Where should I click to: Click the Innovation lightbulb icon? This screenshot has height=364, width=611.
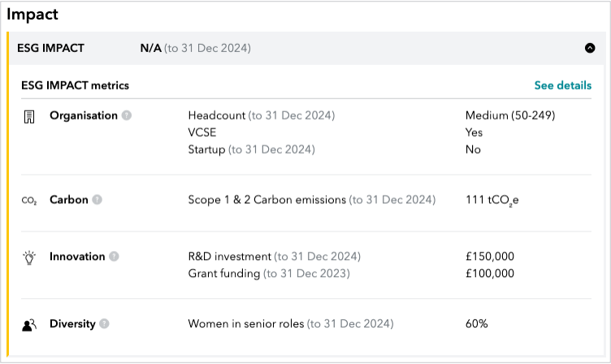(x=29, y=258)
